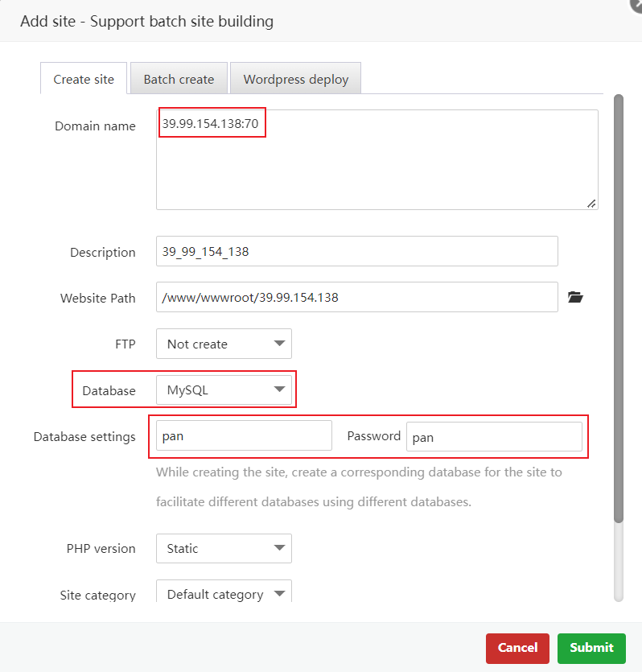The image size is (642, 672).
Task: Focus the database username field
Action: (x=244, y=436)
